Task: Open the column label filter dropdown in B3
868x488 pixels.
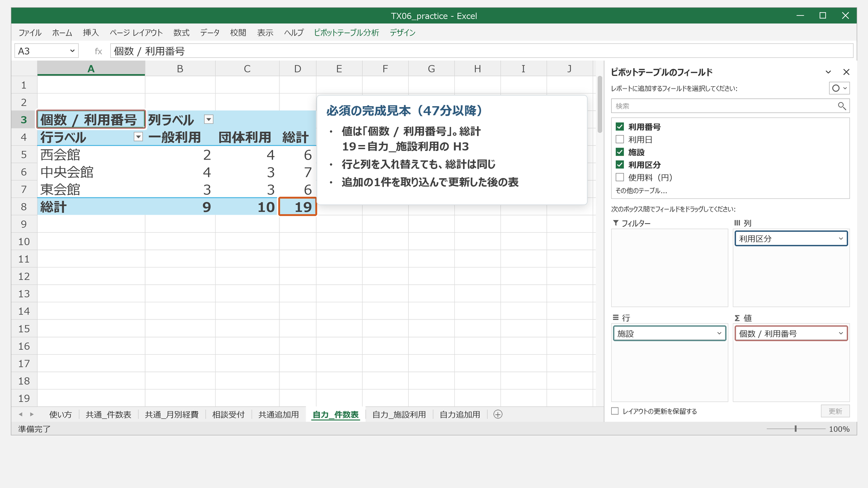Action: [208, 119]
